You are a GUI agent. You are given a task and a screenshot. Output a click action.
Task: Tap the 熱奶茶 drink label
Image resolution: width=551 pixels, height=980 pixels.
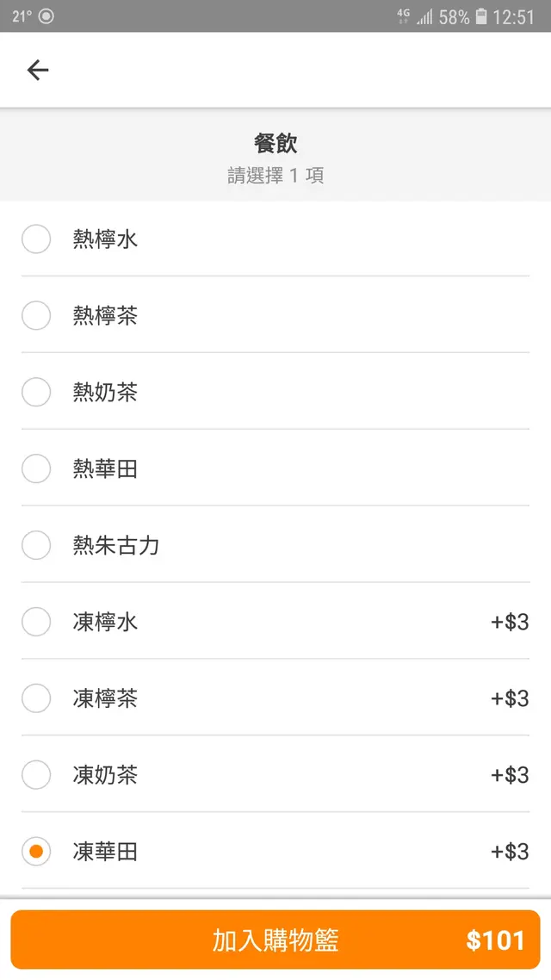[105, 393]
